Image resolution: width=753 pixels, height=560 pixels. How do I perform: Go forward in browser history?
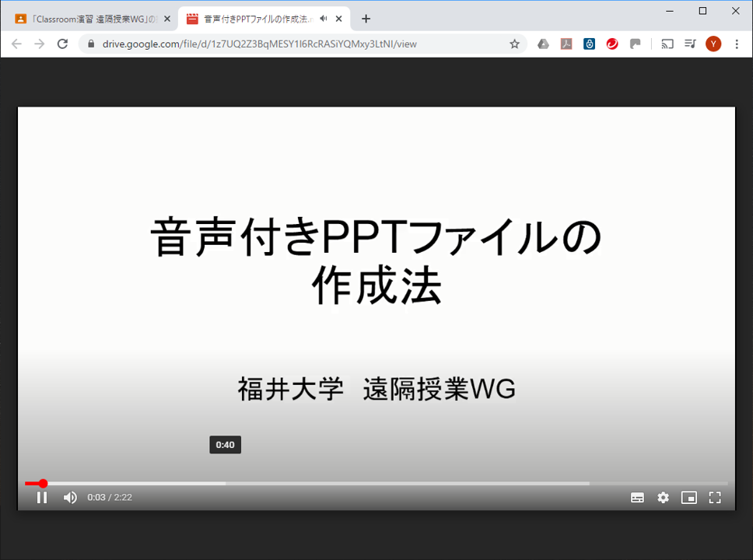(x=40, y=44)
